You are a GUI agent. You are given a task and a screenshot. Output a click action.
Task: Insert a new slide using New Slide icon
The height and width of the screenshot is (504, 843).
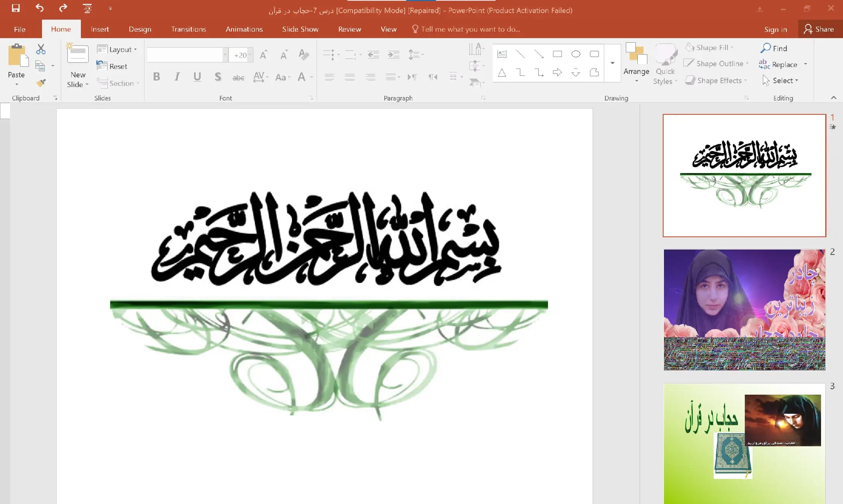tap(77, 53)
